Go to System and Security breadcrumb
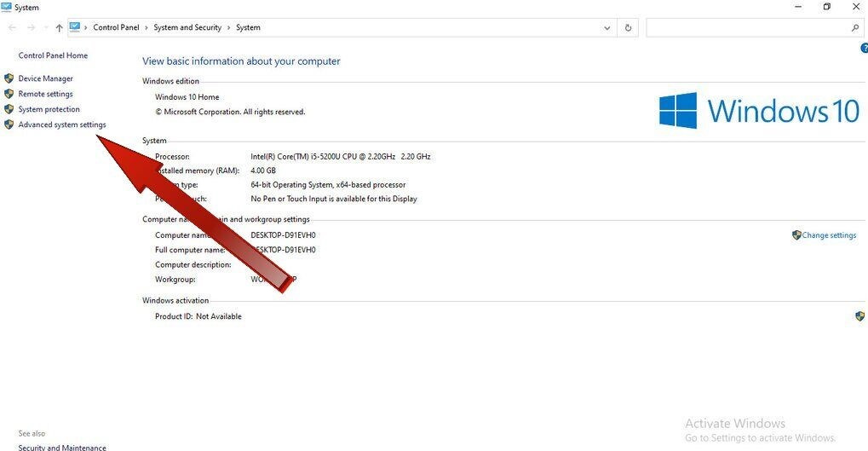This screenshot has height=451, width=868. coord(187,27)
